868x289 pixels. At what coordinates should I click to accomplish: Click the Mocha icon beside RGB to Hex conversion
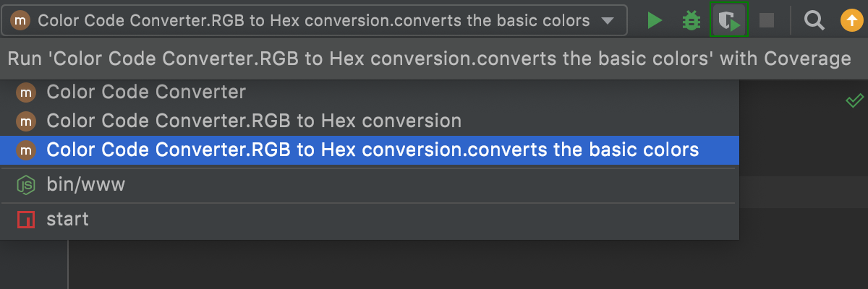coord(26,121)
